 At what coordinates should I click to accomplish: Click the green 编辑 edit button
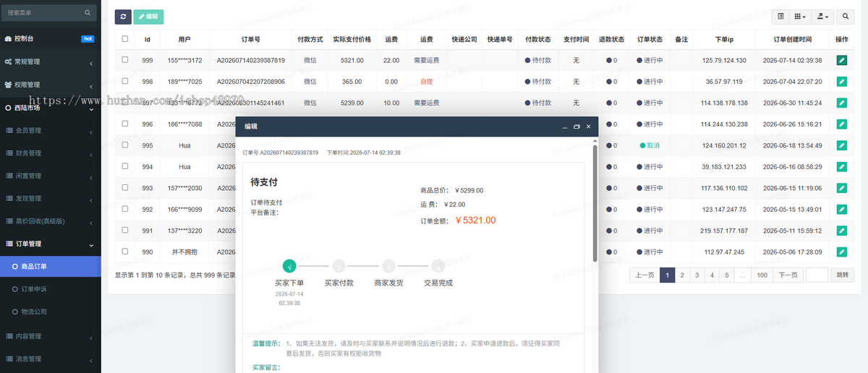pyautogui.click(x=148, y=17)
